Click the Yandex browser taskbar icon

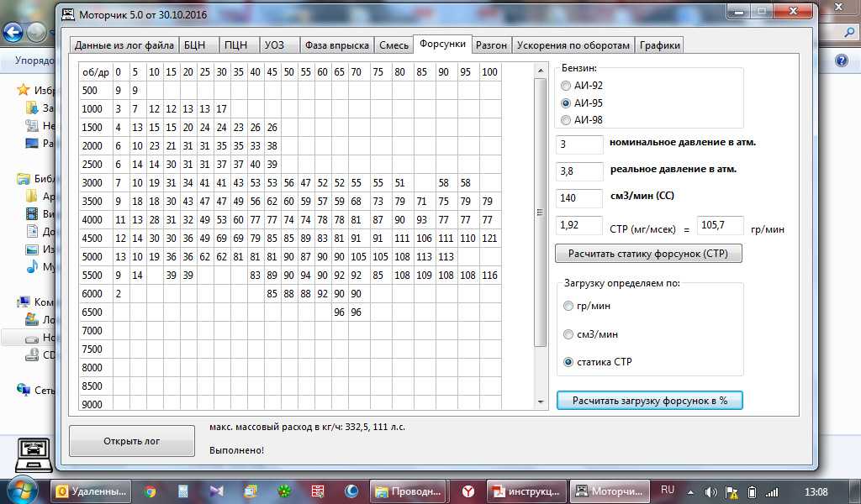coord(467,491)
